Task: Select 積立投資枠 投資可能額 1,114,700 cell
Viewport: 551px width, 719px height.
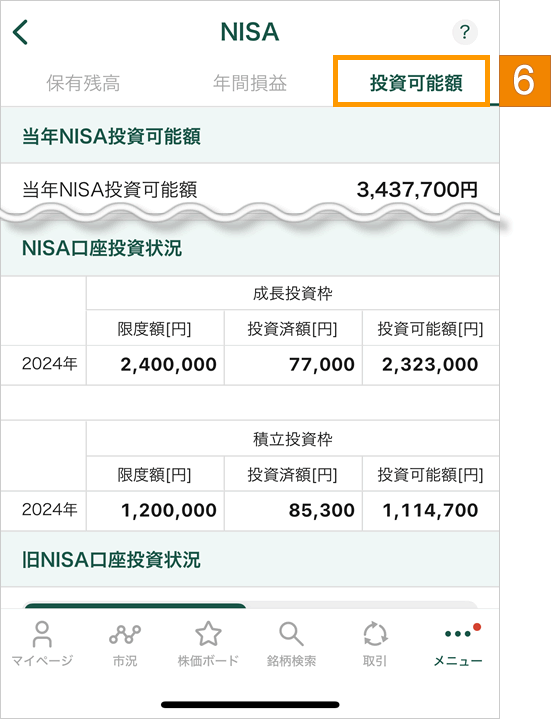Action: point(430,510)
